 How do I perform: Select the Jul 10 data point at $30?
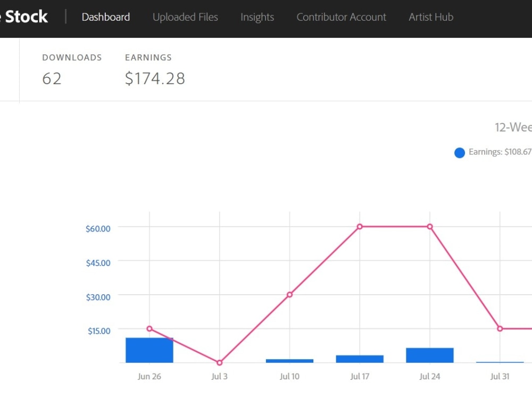289,294
